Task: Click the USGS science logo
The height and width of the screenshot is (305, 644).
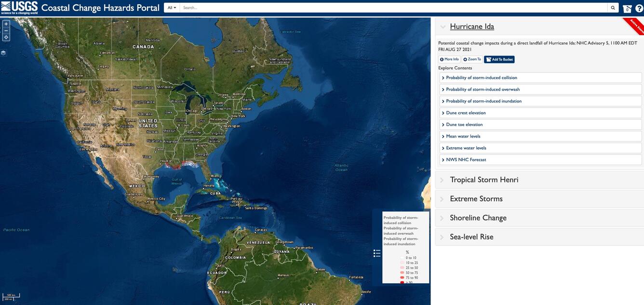Action: point(18,6)
